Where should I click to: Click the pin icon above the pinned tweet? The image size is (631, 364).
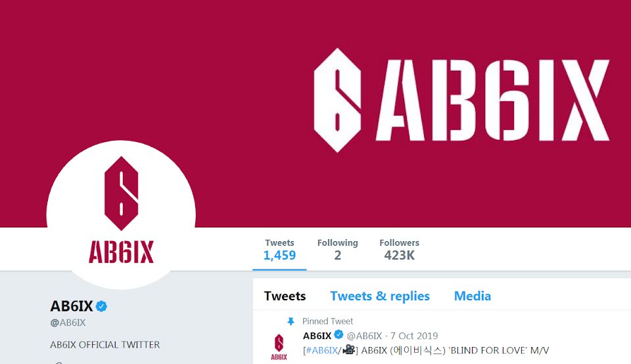click(x=291, y=321)
